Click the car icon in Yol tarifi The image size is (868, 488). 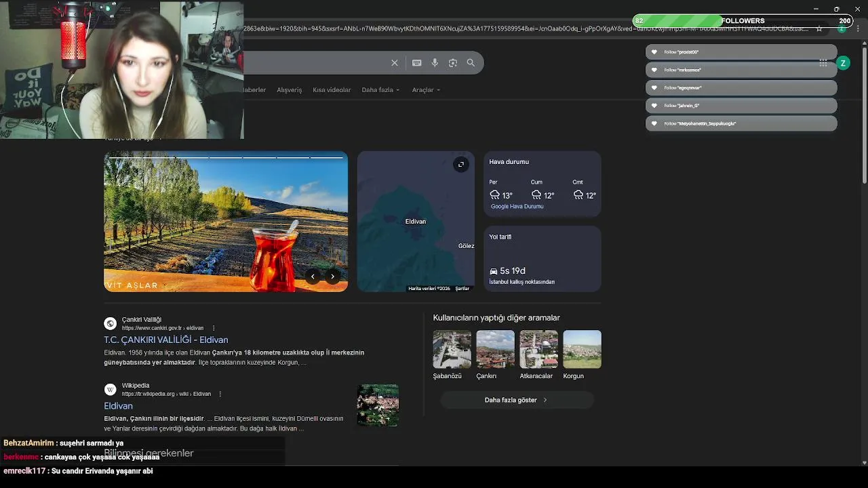click(x=493, y=271)
